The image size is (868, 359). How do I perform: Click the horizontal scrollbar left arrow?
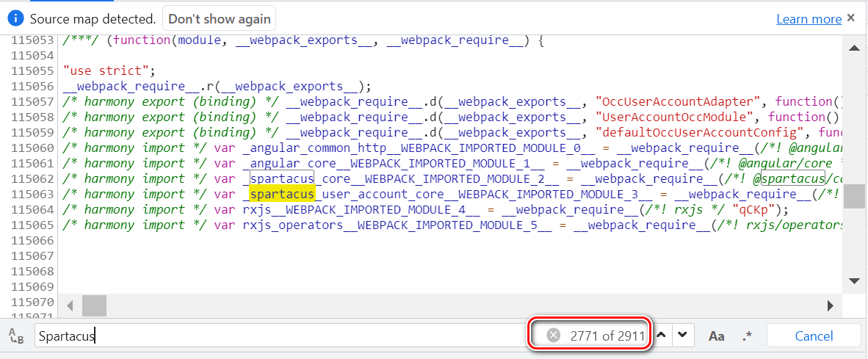(x=70, y=305)
